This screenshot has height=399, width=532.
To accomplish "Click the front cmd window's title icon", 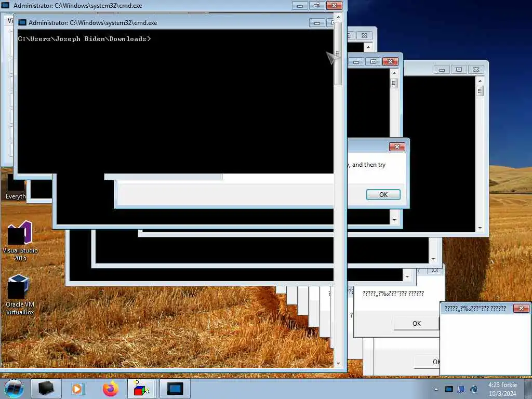I will pyautogui.click(x=22, y=23).
